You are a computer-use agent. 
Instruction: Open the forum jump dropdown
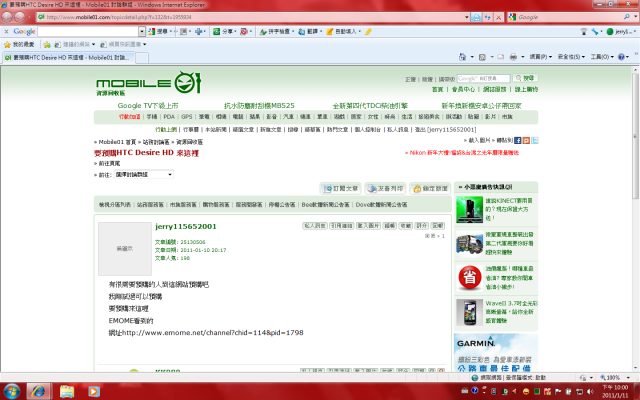click(143, 174)
